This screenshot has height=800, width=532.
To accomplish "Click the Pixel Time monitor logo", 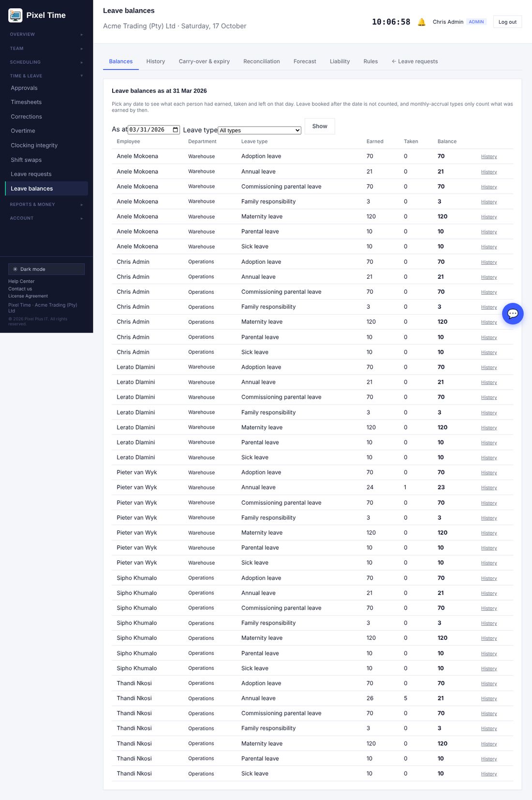I will 15,15.
